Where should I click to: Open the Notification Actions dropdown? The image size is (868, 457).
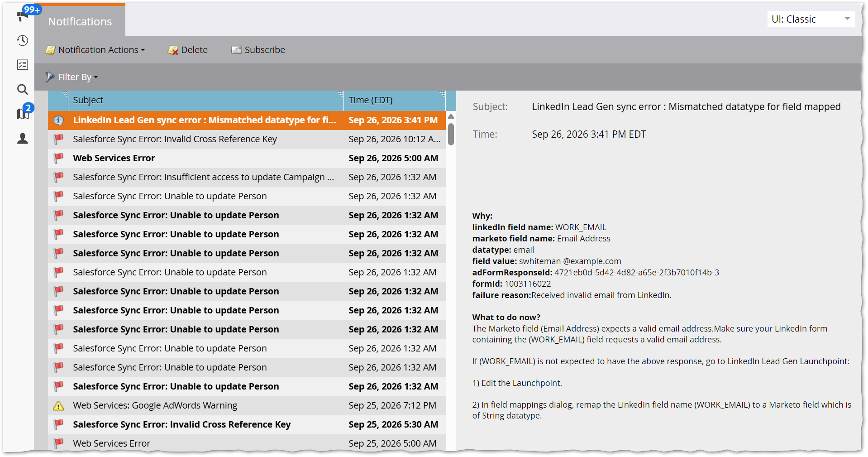95,50
